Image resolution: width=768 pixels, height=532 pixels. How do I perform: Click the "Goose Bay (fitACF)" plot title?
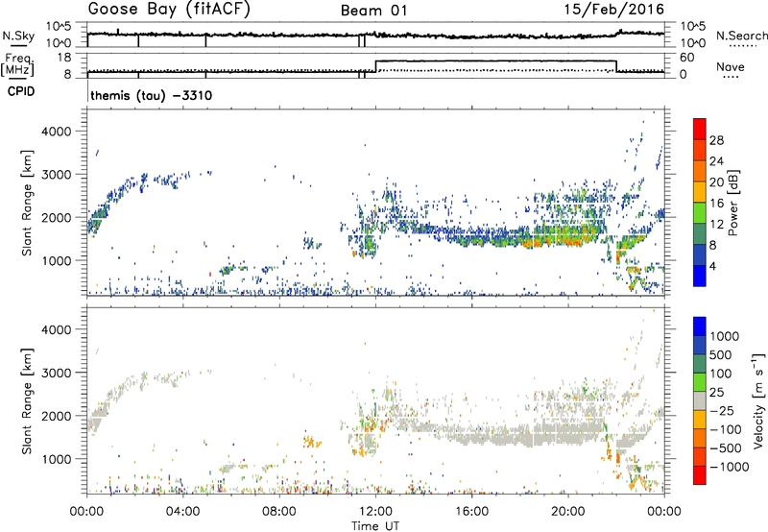[169, 10]
